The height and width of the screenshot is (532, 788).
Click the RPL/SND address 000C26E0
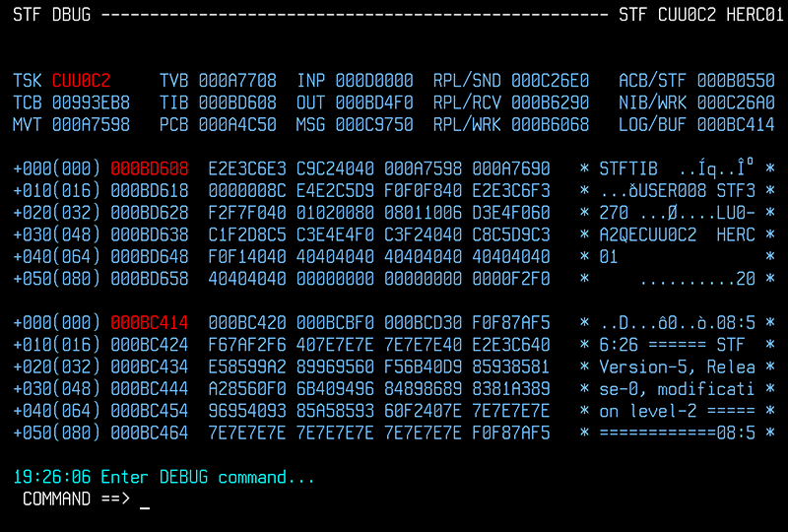(x=550, y=80)
